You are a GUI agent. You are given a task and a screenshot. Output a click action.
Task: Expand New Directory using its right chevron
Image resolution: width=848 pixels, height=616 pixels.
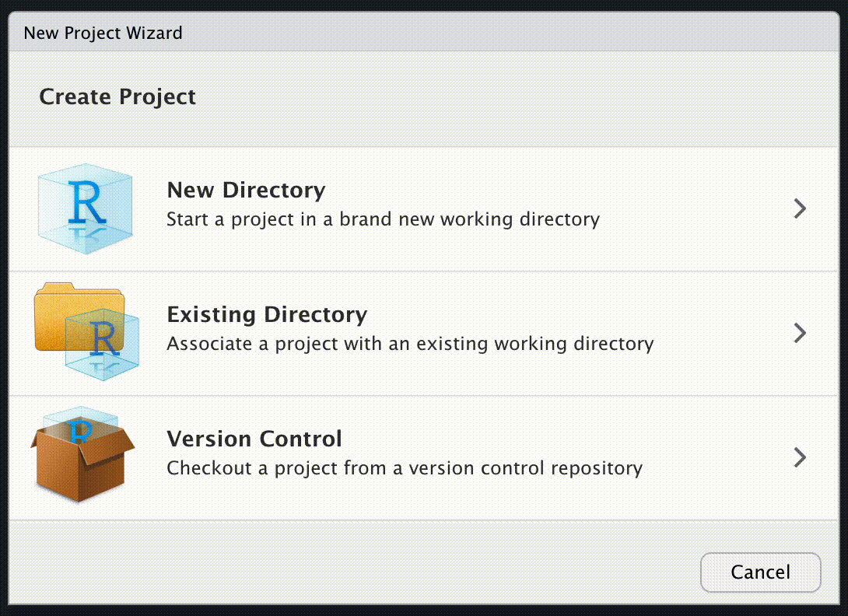pos(800,208)
